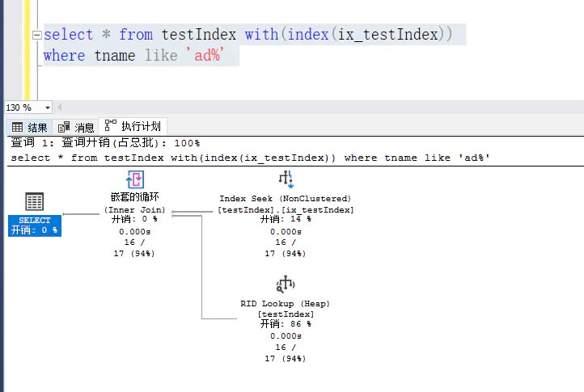Viewport: 584px width, 392px height.
Task: Click the RID Lookup (Heap) operator icon
Action: click(286, 285)
